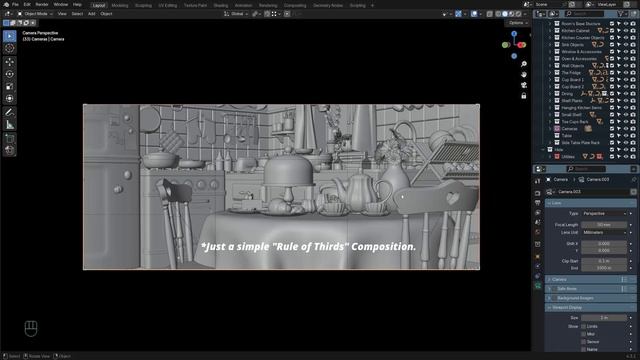The width and height of the screenshot is (640, 360).
Task: Select the Move tool
Action: pos(10,62)
